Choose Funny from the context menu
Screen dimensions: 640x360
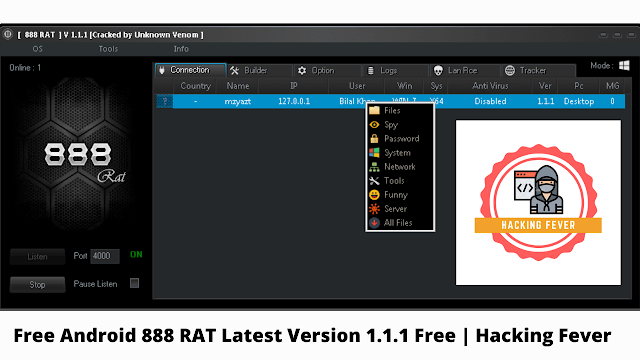400,195
